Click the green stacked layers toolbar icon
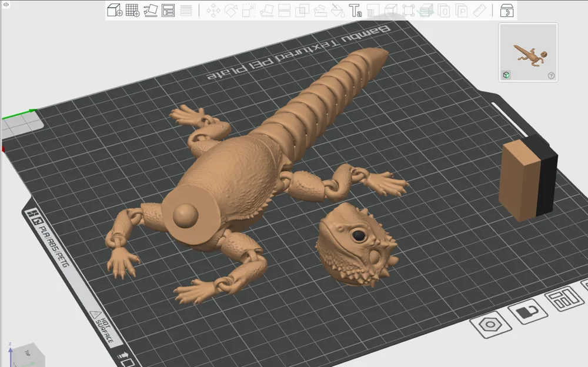588x367 pixels. [426, 11]
